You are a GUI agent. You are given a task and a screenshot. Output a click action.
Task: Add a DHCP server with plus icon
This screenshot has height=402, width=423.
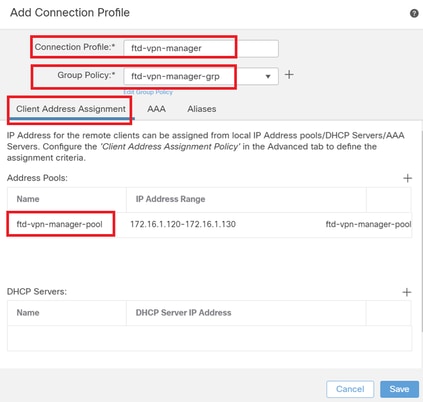[407, 292]
